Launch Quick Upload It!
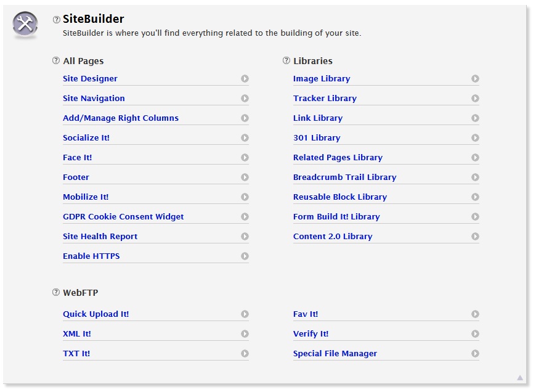536x392 pixels. [95, 314]
